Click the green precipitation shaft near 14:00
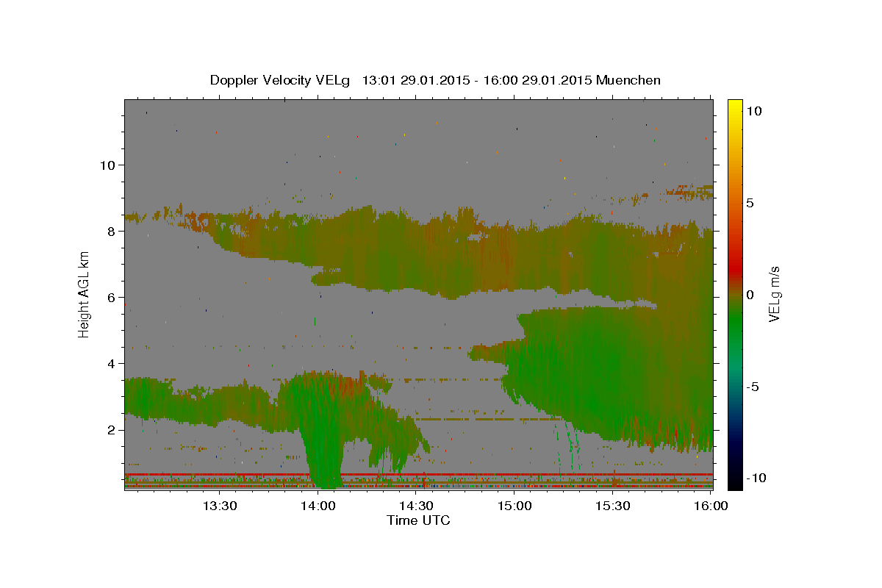 point(323,434)
